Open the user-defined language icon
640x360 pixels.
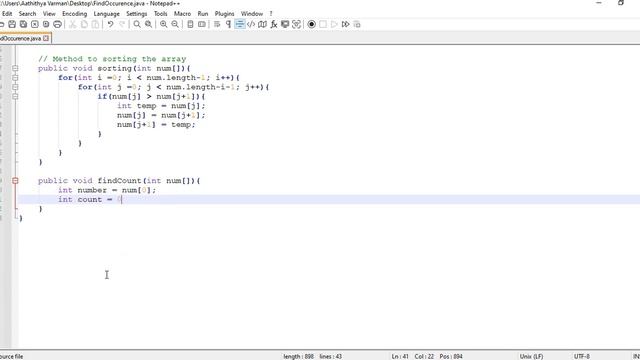point(251,24)
